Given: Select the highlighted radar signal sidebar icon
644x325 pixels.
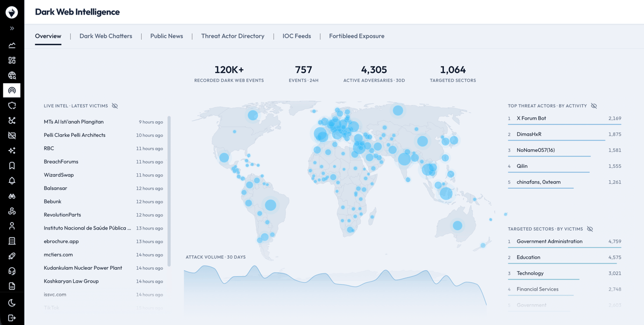Looking at the screenshot, I should (12, 90).
